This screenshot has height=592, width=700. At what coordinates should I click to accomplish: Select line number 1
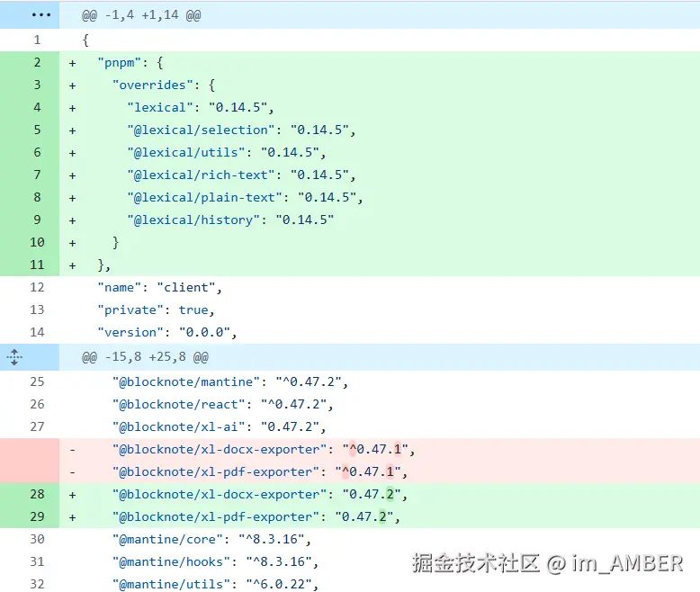37,40
